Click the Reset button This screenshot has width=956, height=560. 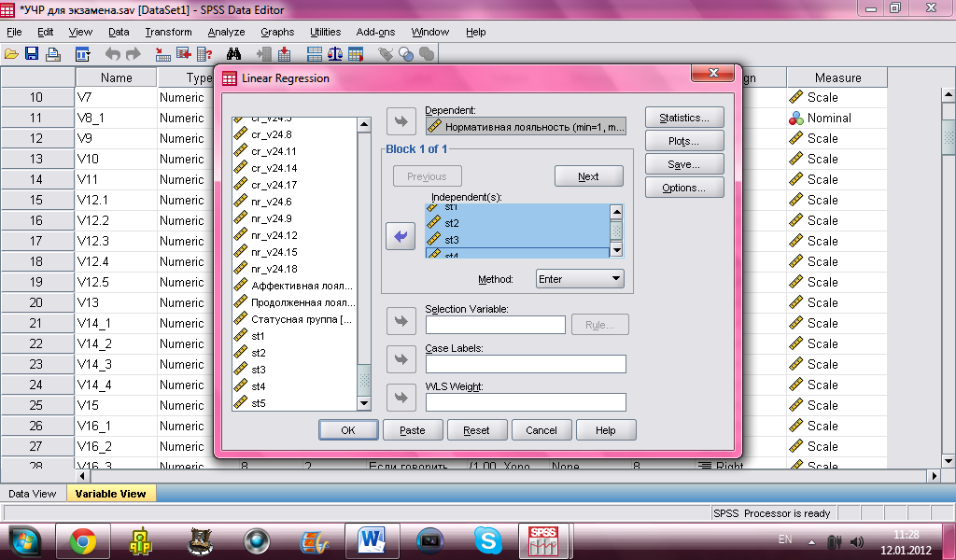coord(476,430)
